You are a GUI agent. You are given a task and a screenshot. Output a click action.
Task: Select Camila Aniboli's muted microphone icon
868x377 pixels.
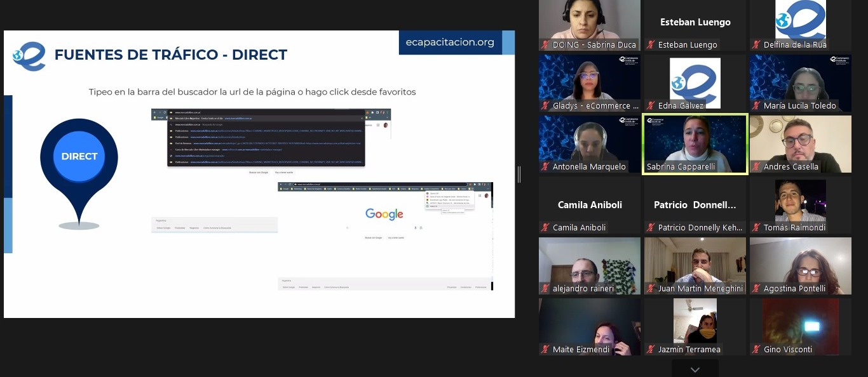tap(545, 228)
